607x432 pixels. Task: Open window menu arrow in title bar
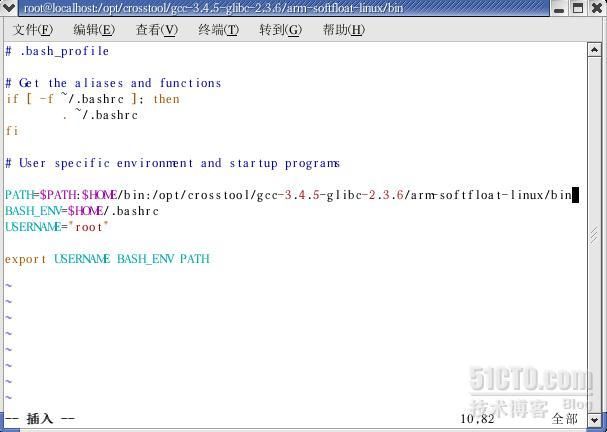pyautogui.click(x=8, y=8)
